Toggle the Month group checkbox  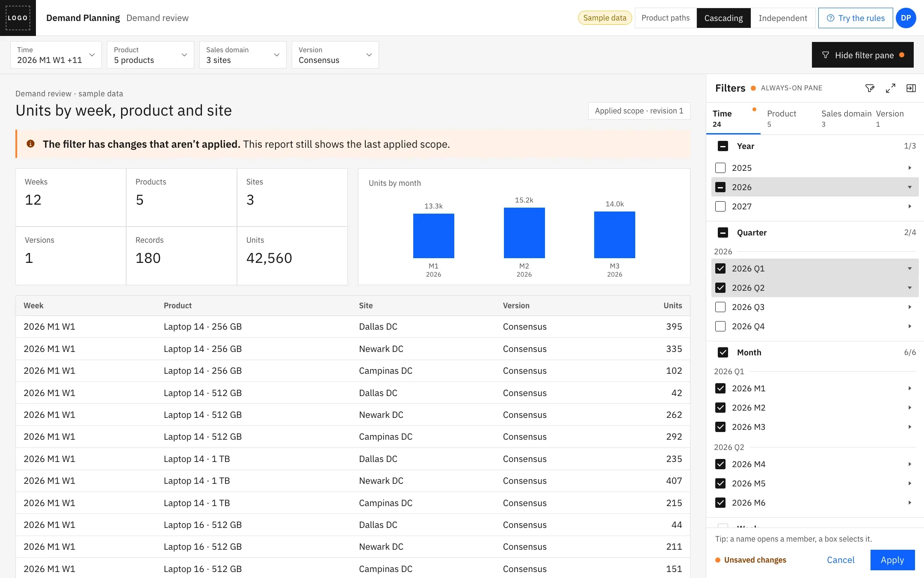723,352
